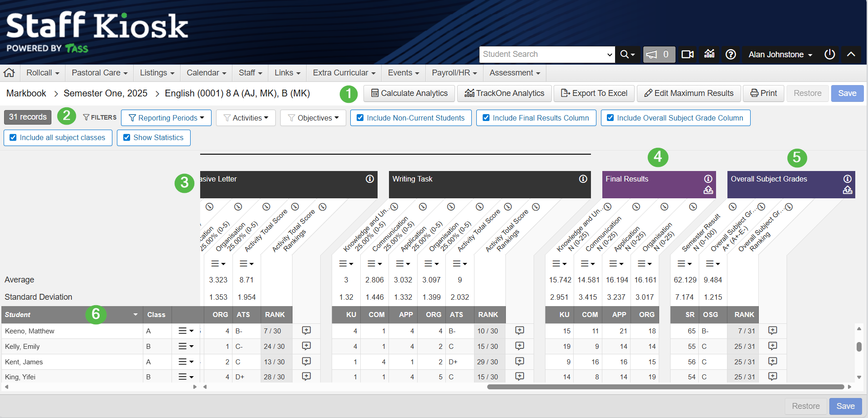Image resolution: width=868 pixels, height=418 pixels.
Task: Expand the Reporting Periods filter dropdown
Action: 167,118
